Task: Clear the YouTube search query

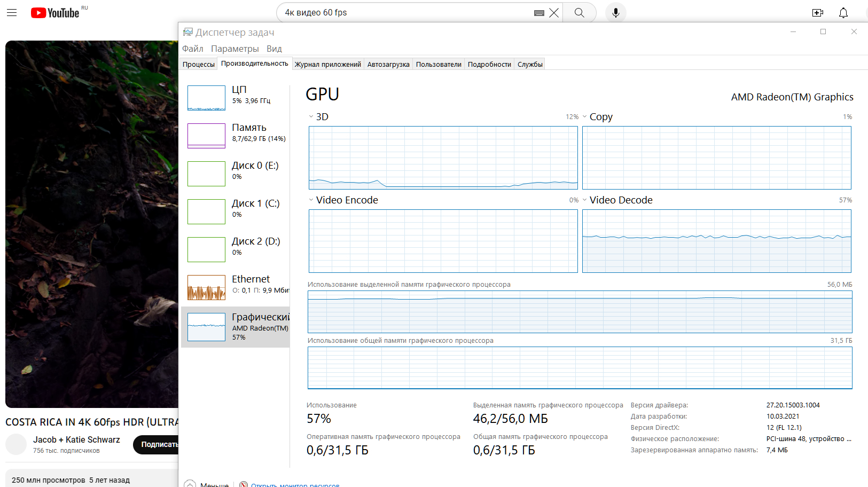Action: point(554,13)
